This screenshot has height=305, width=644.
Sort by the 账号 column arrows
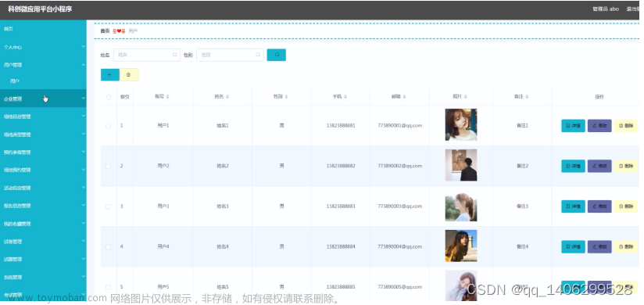[167, 97]
